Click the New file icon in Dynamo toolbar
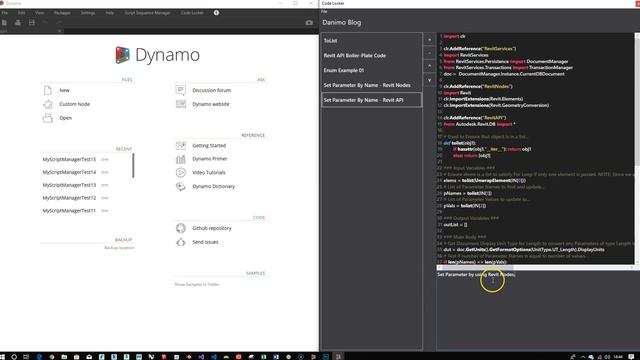Viewport: 640px width, 360px height. tap(4, 23)
